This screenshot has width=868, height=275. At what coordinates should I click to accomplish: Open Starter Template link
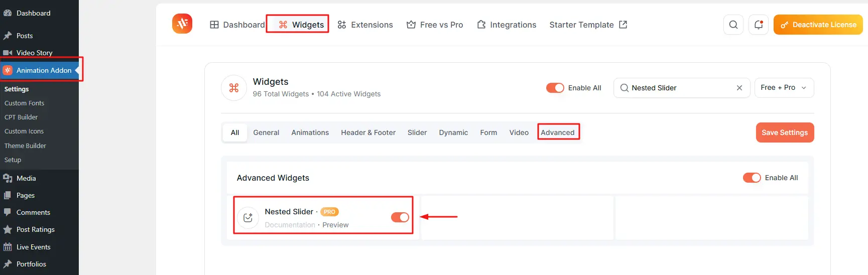pos(588,25)
